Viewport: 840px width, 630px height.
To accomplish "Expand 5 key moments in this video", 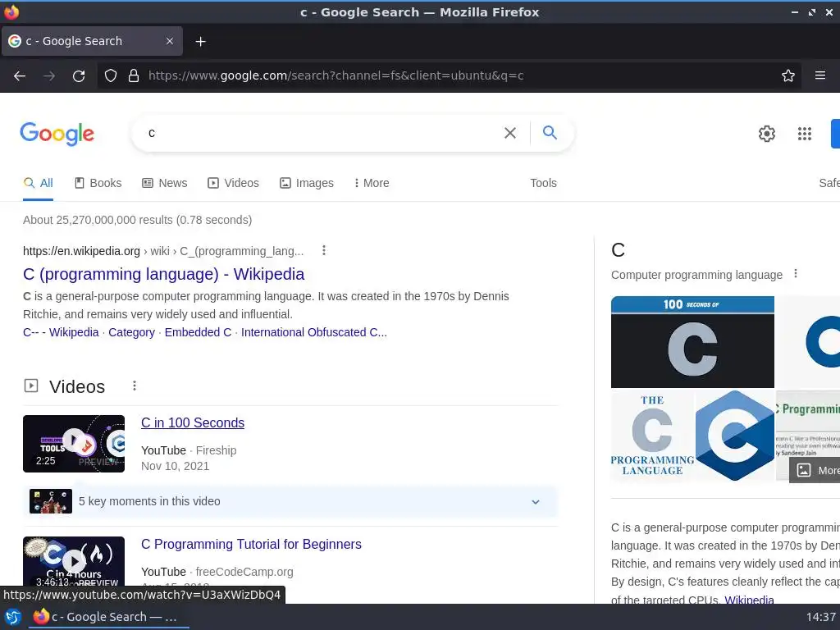I will click(x=290, y=501).
